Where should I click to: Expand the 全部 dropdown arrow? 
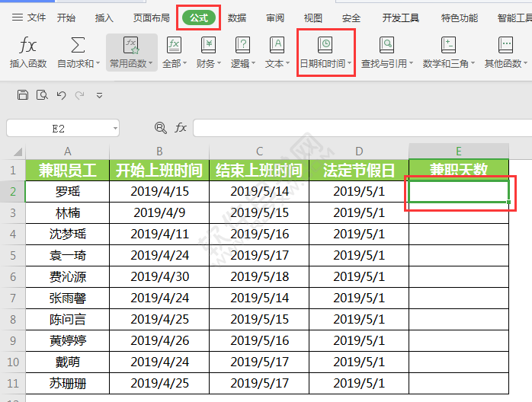point(185,63)
